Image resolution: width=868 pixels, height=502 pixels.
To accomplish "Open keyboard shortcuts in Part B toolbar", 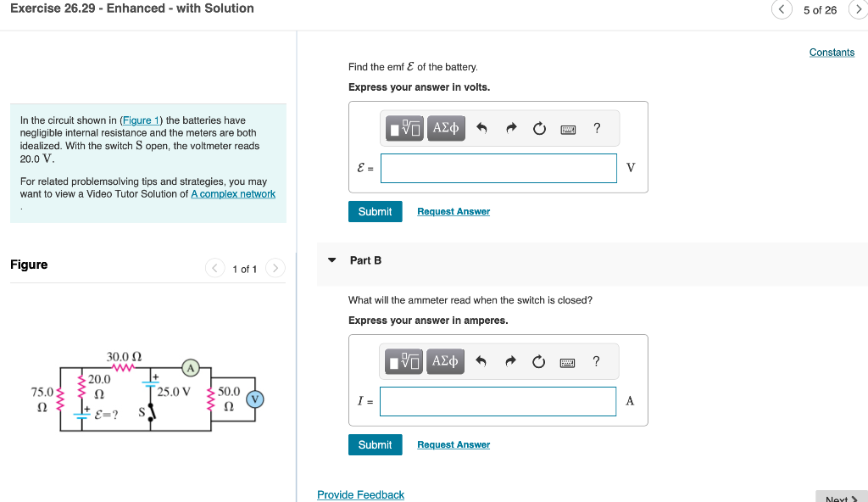I will [567, 362].
